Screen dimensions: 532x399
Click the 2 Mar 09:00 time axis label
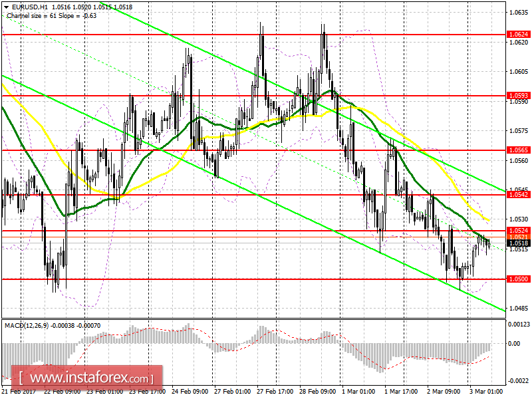[x=444, y=391]
